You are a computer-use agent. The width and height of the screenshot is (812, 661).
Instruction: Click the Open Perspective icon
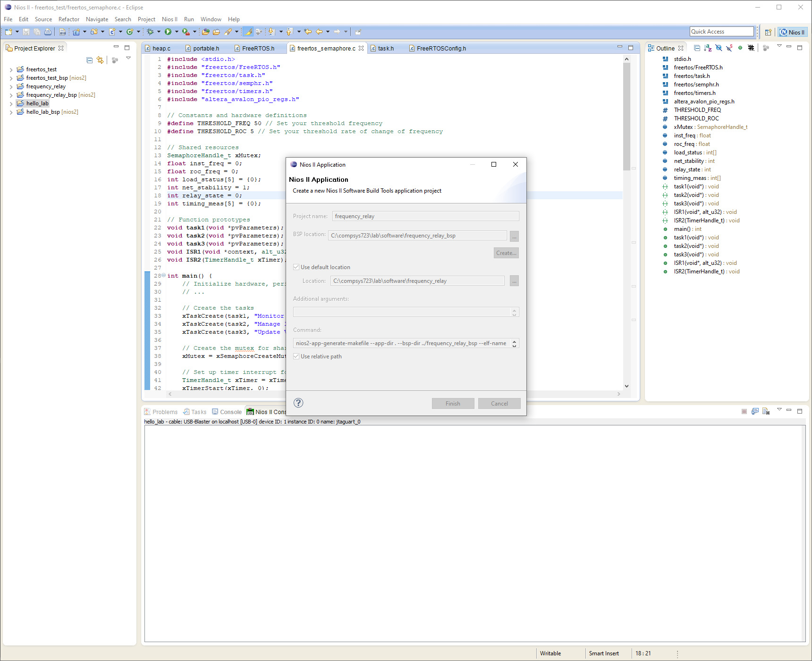coord(768,32)
